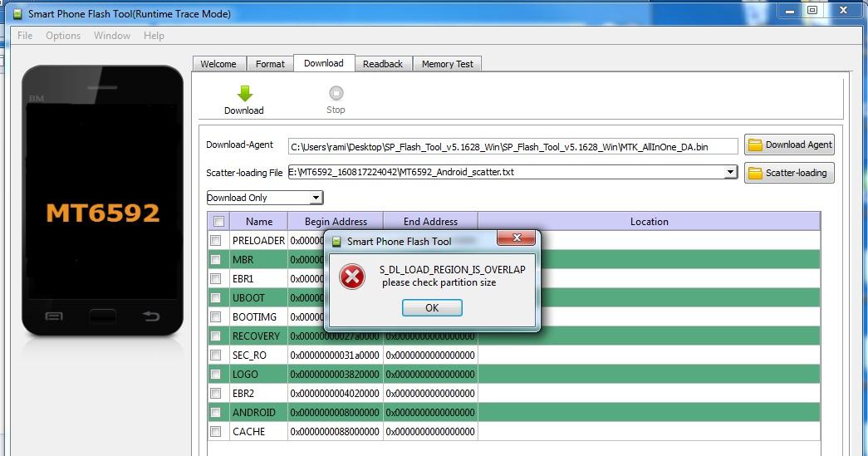Check the EBR1 partition checkbox

215,278
